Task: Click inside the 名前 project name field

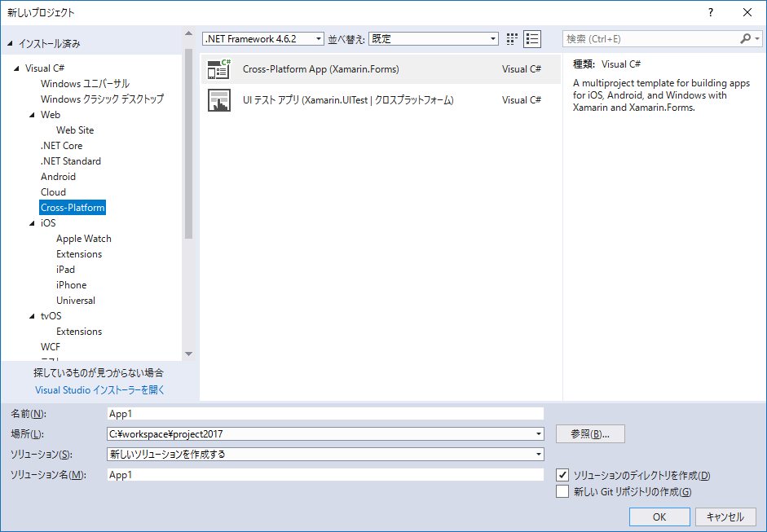Action: [326, 413]
